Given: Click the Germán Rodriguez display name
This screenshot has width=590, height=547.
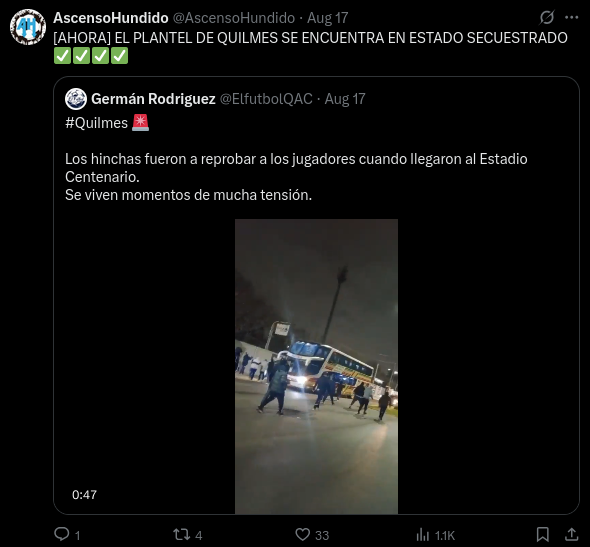Looking at the screenshot, I should 153,99.
